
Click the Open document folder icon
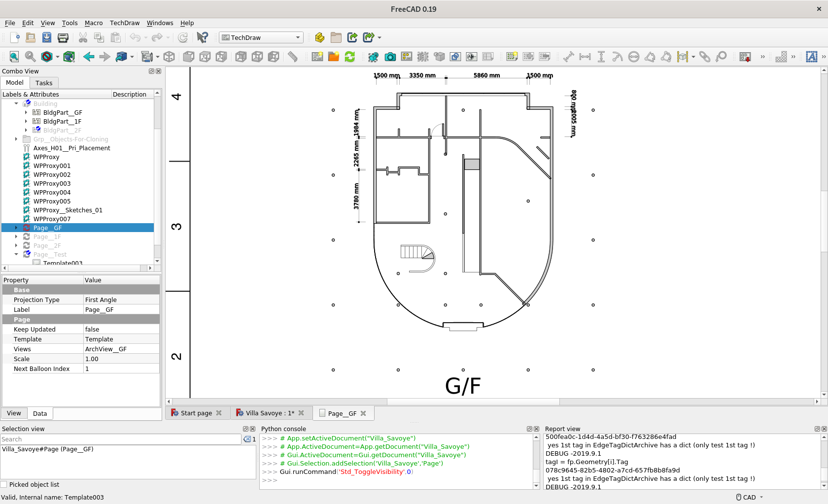(31, 37)
